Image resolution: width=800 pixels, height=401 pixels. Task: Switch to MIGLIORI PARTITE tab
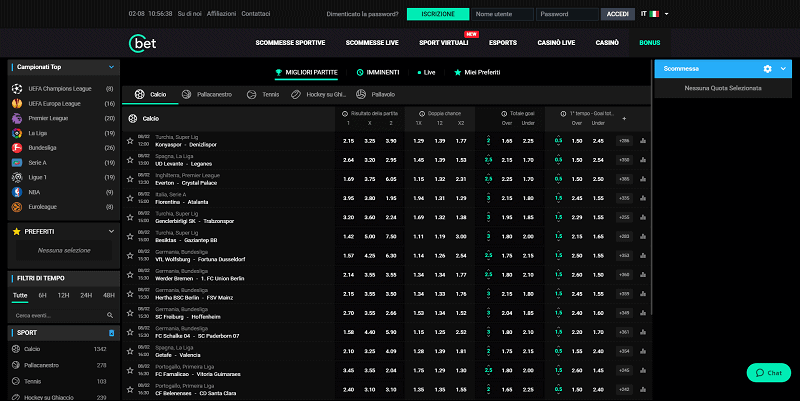pyautogui.click(x=307, y=72)
